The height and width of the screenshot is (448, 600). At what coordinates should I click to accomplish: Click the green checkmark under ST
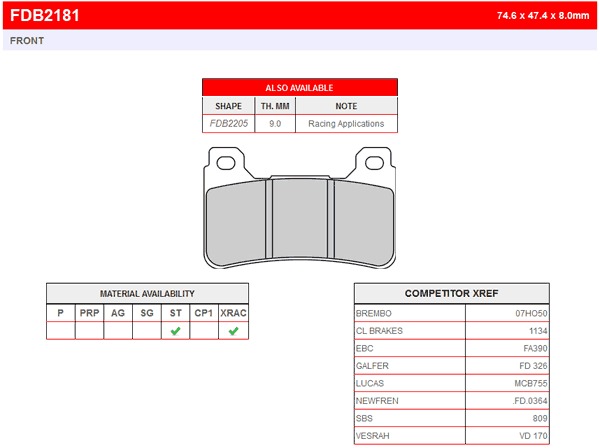176,331
